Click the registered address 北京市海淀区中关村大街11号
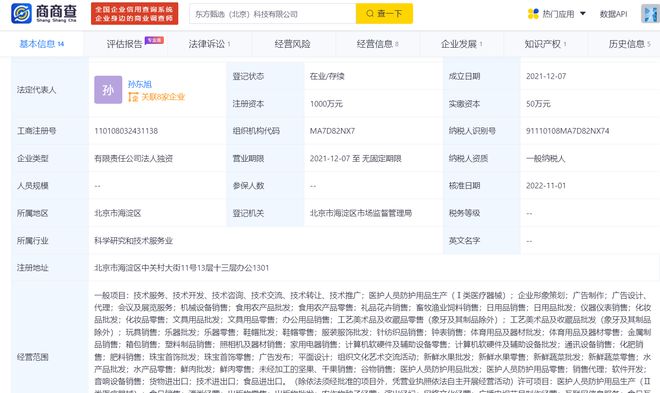Screen dimensions: 660x393 tap(181, 268)
